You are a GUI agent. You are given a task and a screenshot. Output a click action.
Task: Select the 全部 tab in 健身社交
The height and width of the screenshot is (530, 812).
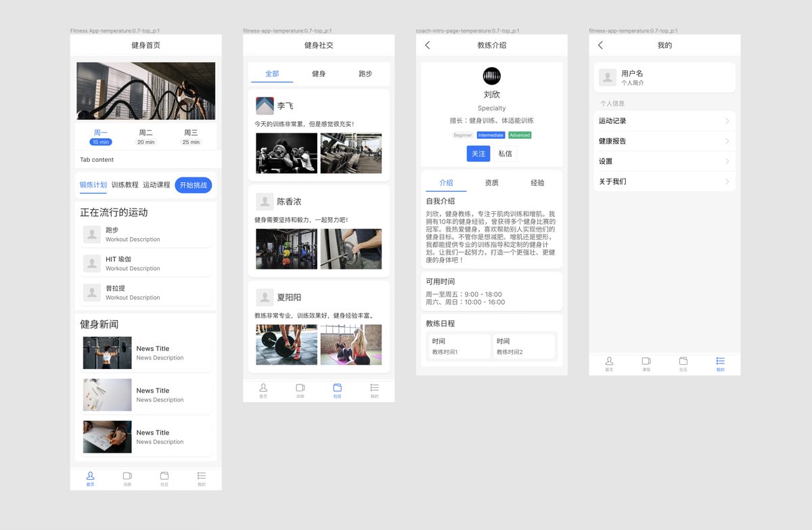tap(272, 74)
